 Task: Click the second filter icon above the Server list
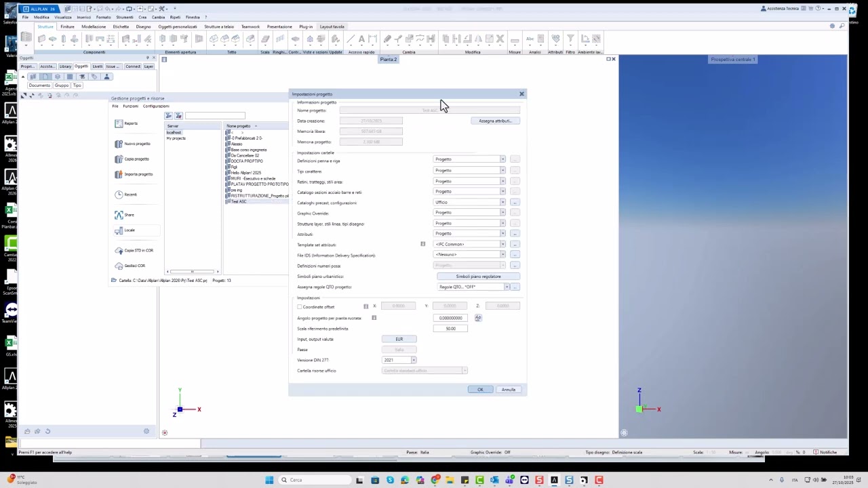click(178, 116)
